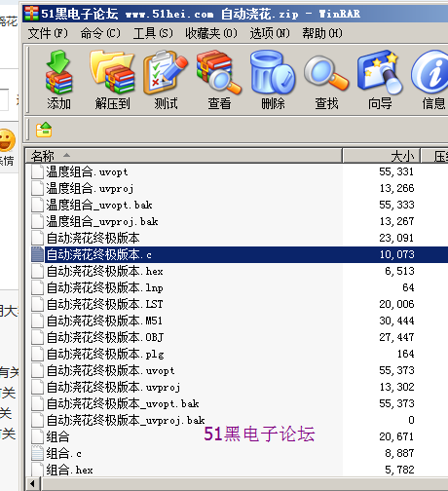The height and width of the screenshot is (491, 448).
Task: Select file 组合.hex
Action: pyautogui.click(x=69, y=470)
